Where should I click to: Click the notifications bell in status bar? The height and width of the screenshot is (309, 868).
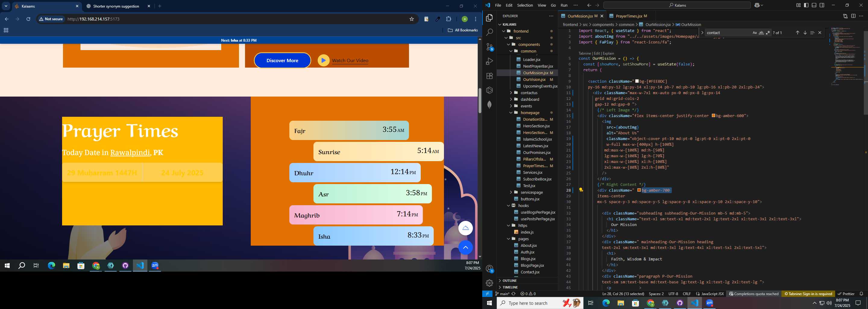861,294
